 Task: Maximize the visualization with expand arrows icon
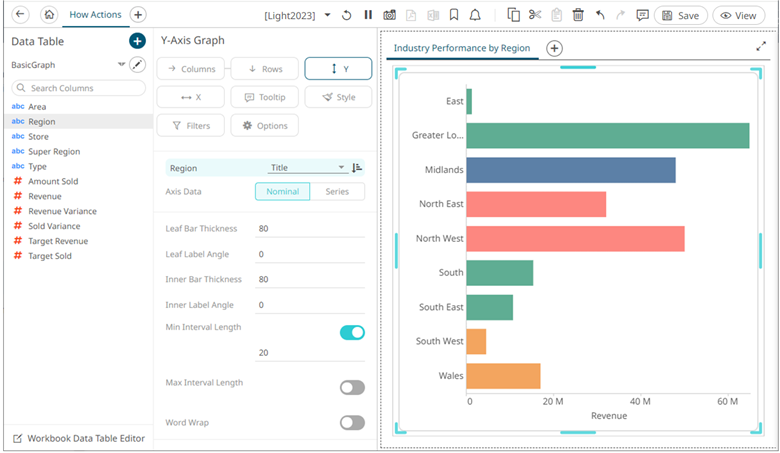coord(761,46)
